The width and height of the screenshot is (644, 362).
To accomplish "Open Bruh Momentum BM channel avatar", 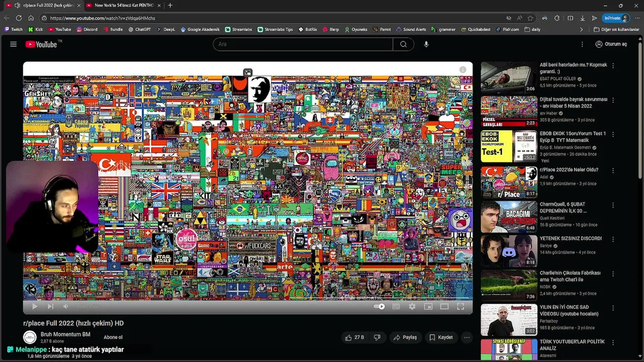I will [x=30, y=337].
